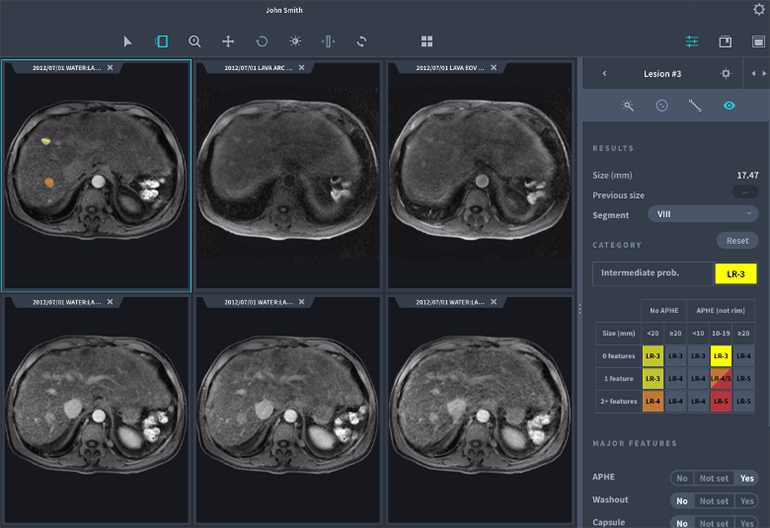The image size is (770, 528).
Task: Set APHE to No
Action: (x=681, y=478)
